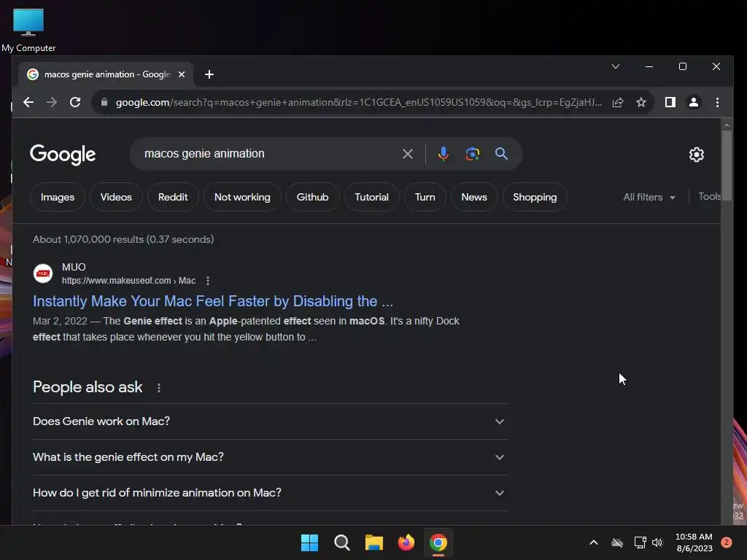747x560 pixels.
Task: Expand What is the genie effect question
Action: 270,457
